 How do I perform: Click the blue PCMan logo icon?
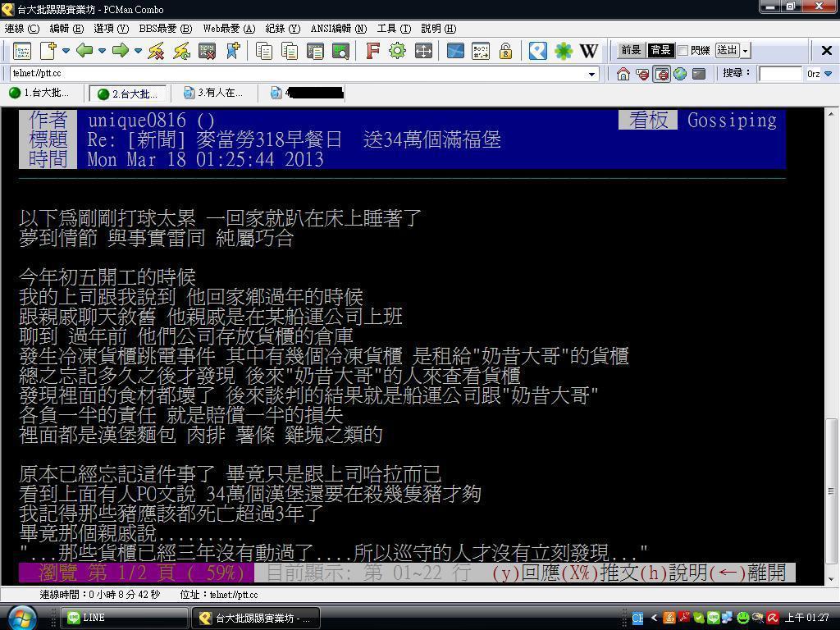(538, 51)
